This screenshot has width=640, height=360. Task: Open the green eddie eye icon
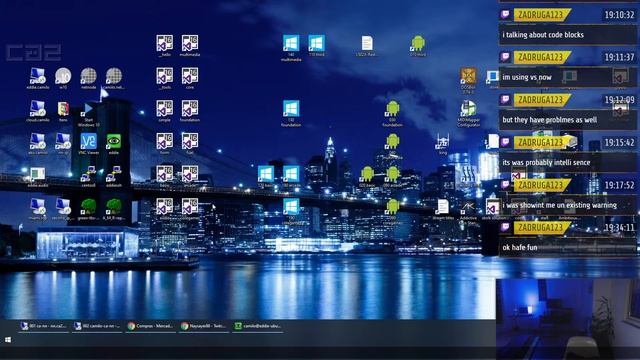point(113,142)
